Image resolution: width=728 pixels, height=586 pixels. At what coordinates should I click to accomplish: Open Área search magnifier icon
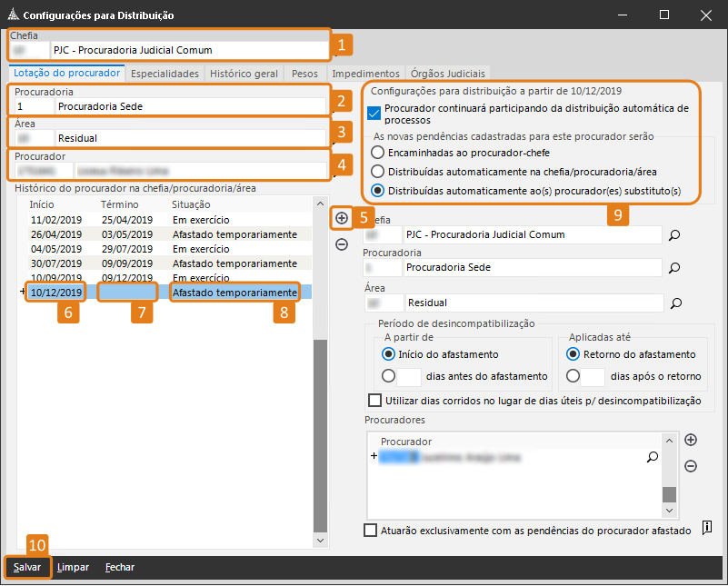click(x=674, y=303)
